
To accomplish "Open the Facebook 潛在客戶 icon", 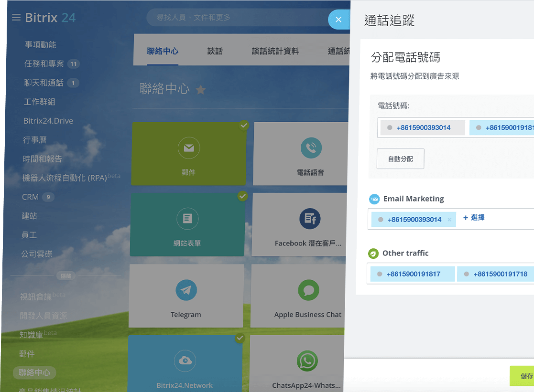I will (310, 219).
